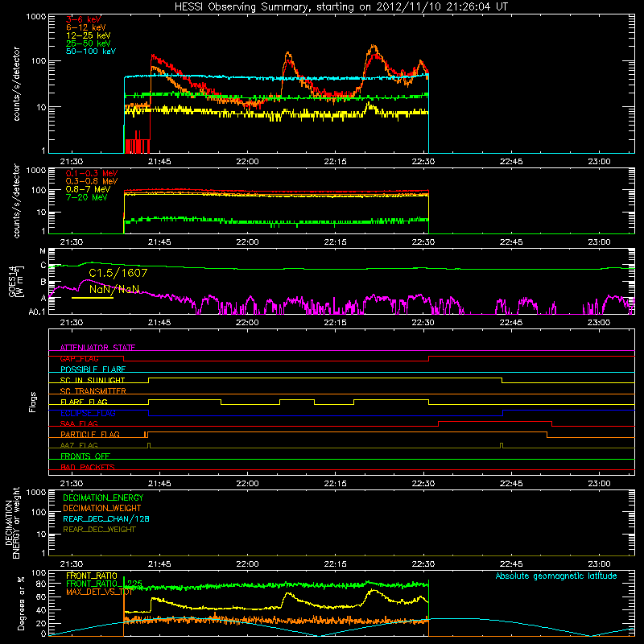
Task: Click the NaN/NaN annotation in GOES panel
Action: pos(114,289)
